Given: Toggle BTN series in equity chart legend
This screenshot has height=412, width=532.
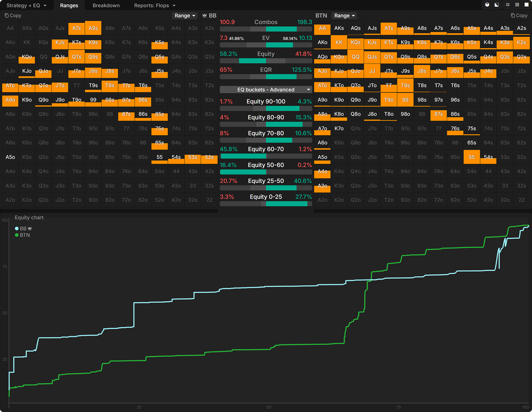Looking at the screenshot, I should tap(22, 235).
